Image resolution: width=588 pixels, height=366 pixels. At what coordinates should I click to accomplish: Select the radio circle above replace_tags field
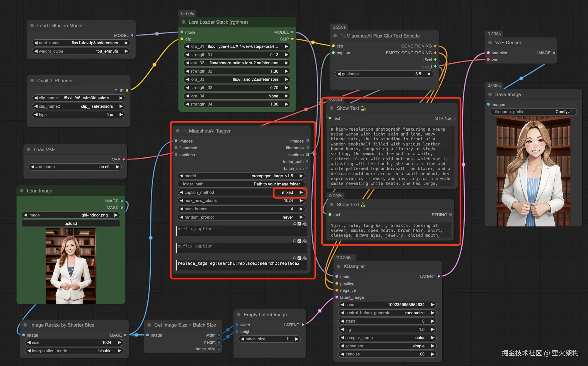tap(295, 258)
